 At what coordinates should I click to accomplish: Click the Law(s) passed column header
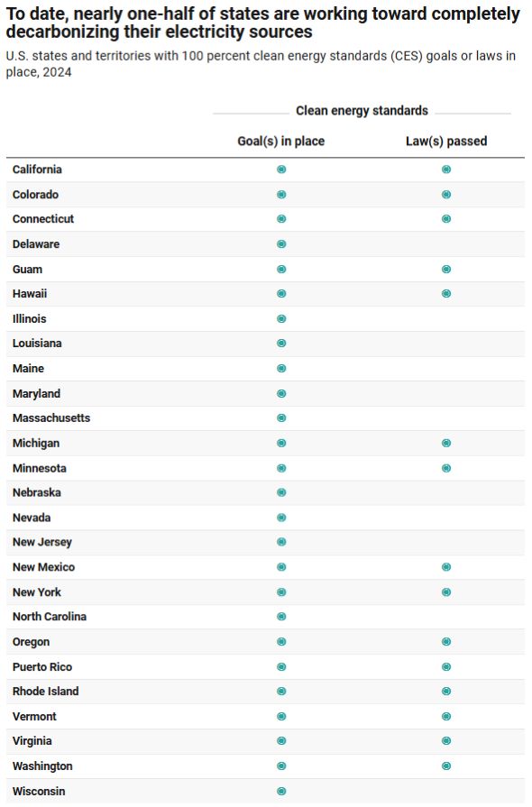tap(446, 141)
